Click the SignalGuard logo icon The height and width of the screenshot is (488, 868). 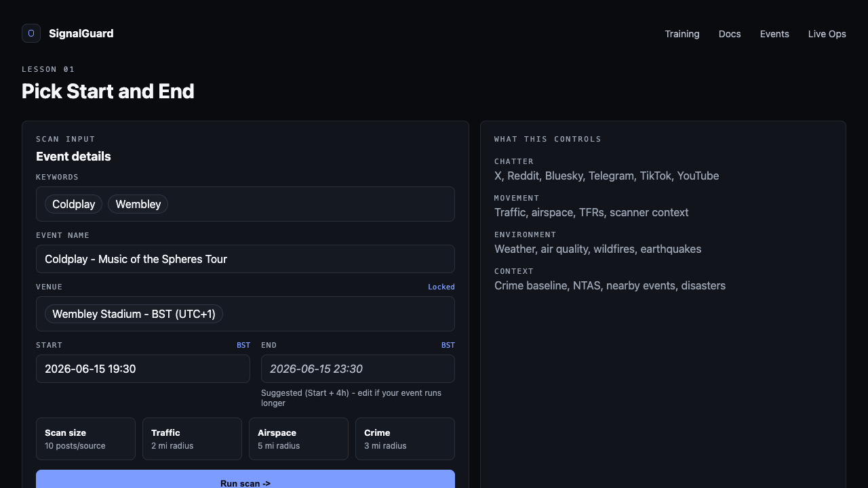(31, 33)
